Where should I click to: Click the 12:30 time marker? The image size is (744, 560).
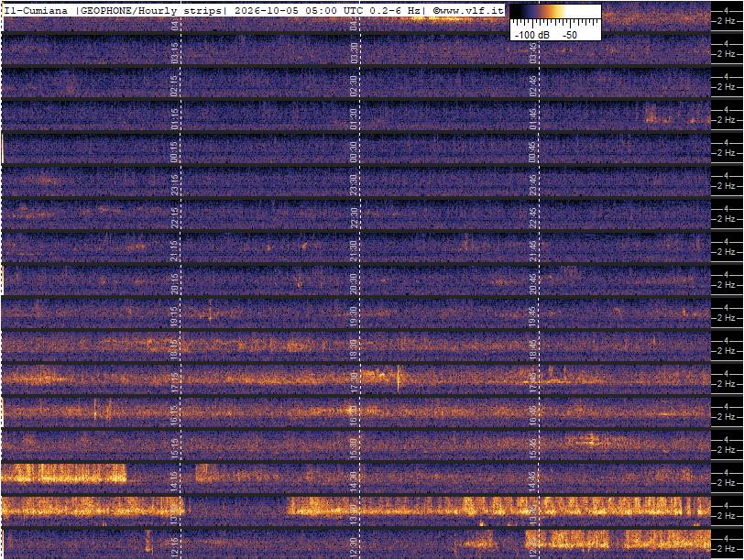[354, 548]
